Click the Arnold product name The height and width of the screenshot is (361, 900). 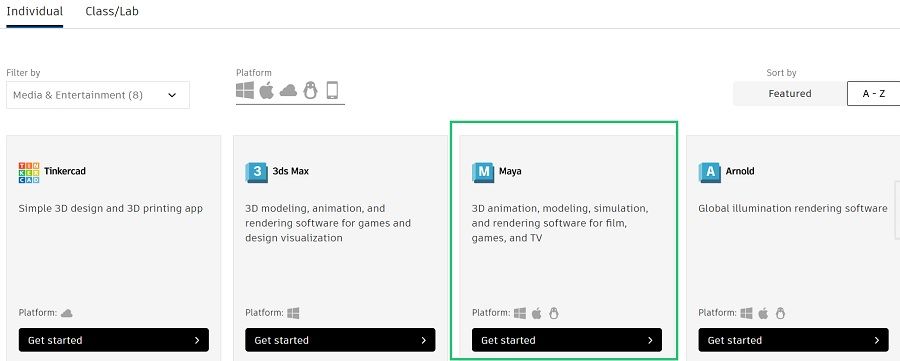pos(740,171)
